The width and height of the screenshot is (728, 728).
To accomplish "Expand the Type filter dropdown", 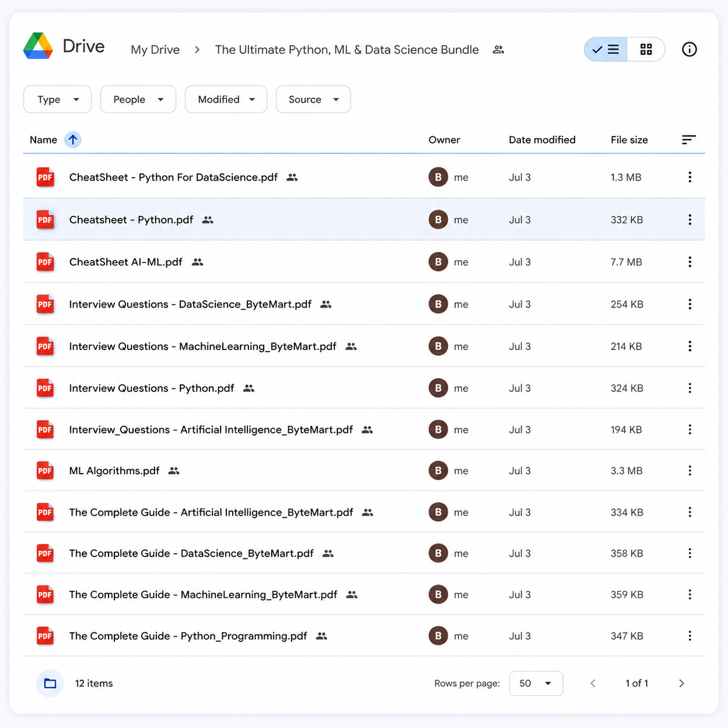I will pyautogui.click(x=57, y=99).
